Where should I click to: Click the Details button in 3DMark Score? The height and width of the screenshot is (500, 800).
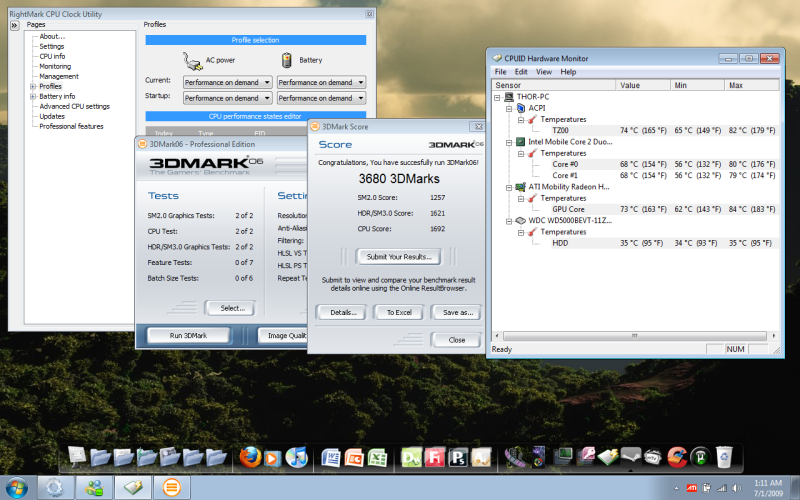[341, 312]
